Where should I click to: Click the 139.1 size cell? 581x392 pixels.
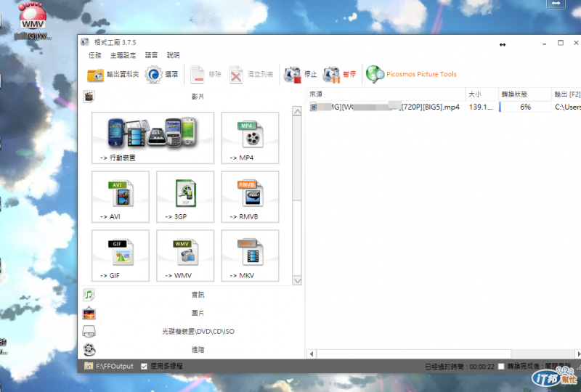[x=481, y=107]
